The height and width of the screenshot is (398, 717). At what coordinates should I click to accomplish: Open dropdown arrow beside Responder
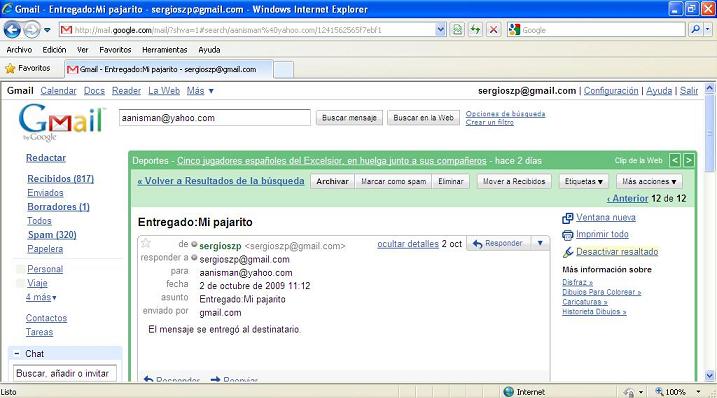(x=540, y=243)
